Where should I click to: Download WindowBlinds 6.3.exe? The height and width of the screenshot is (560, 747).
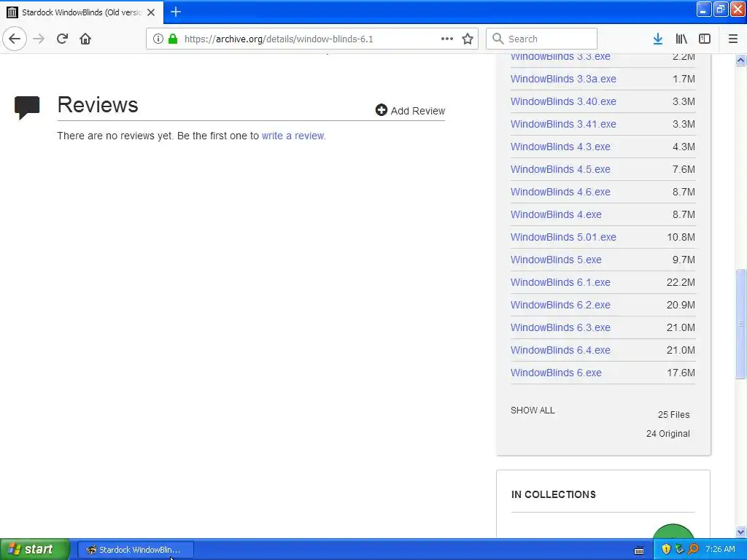coord(560,327)
